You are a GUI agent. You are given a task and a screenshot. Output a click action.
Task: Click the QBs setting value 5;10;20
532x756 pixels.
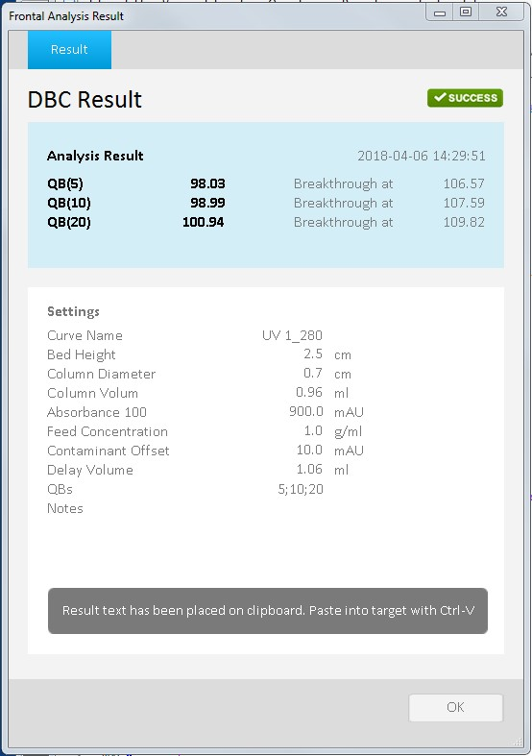click(301, 489)
